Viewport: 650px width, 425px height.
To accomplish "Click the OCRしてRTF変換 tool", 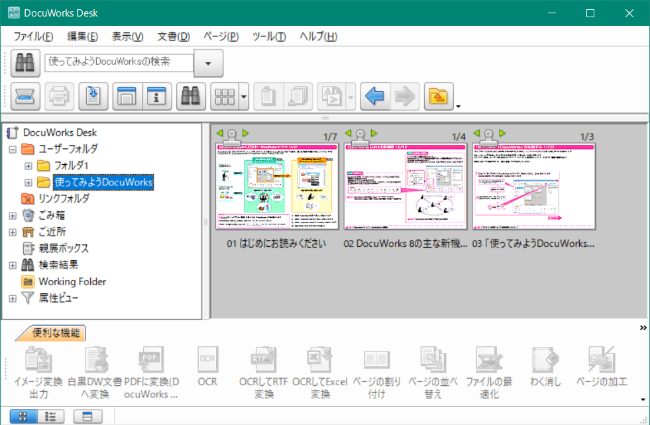I will (264, 373).
